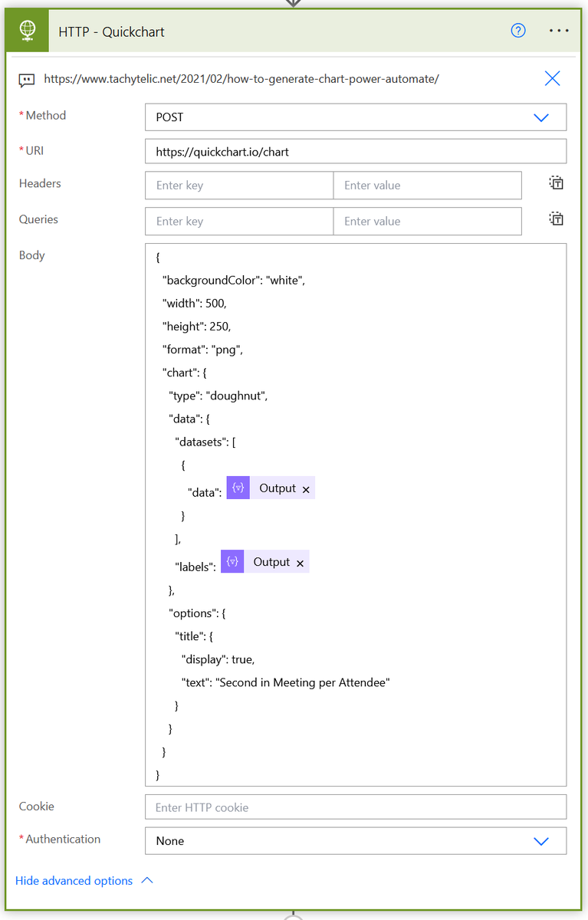Click the Headers Enter value field

click(x=428, y=186)
